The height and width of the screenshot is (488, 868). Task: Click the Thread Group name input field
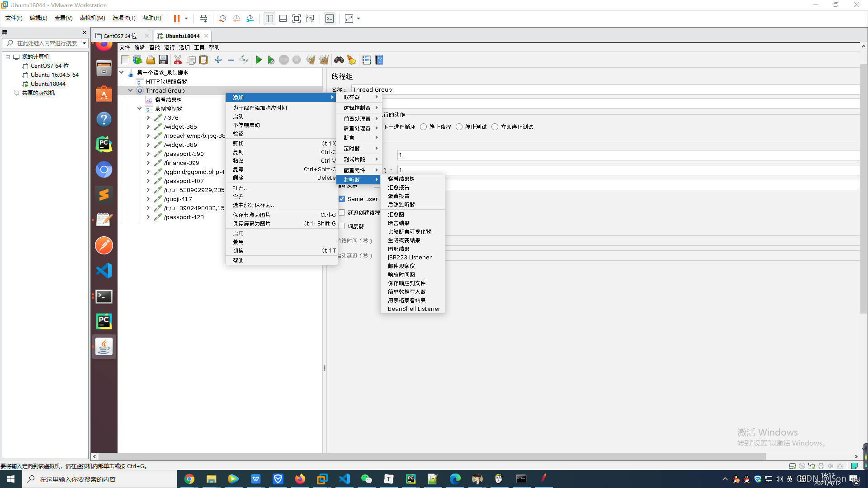[x=588, y=89]
